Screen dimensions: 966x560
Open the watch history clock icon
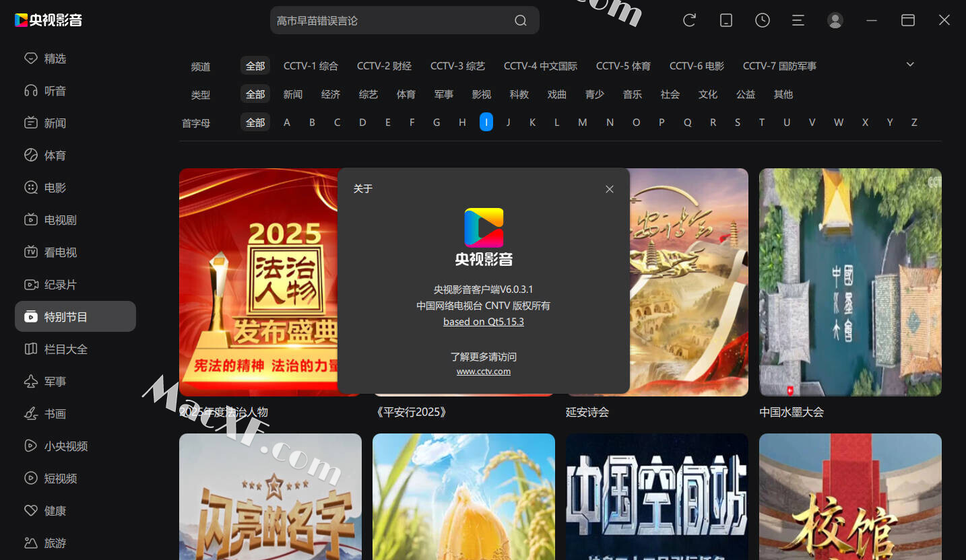762,20
